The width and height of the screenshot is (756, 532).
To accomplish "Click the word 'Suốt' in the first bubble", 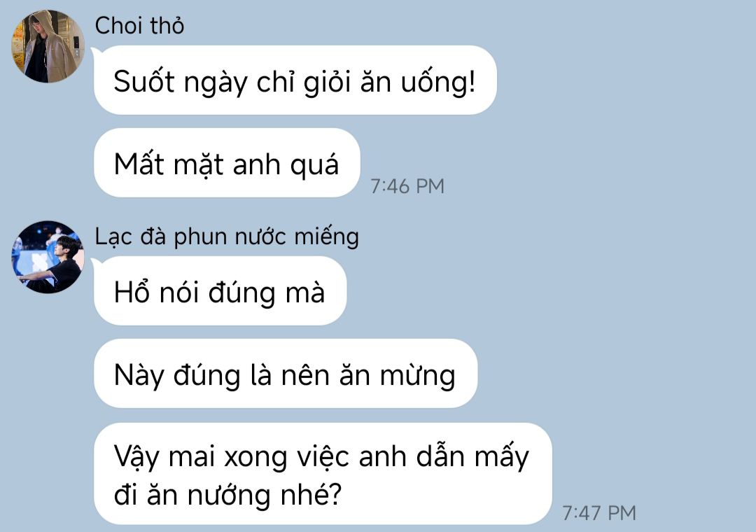I will coord(143,80).
